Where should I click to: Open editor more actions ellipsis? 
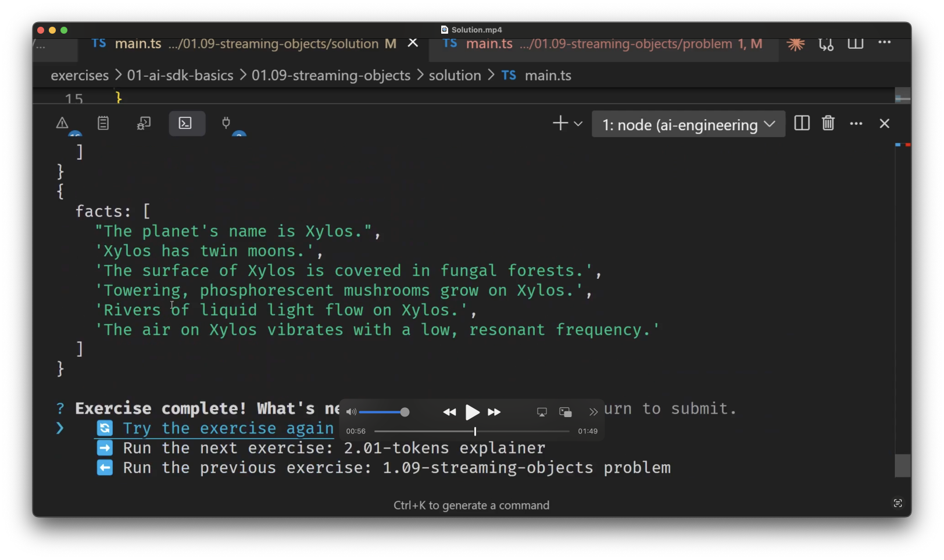885,42
